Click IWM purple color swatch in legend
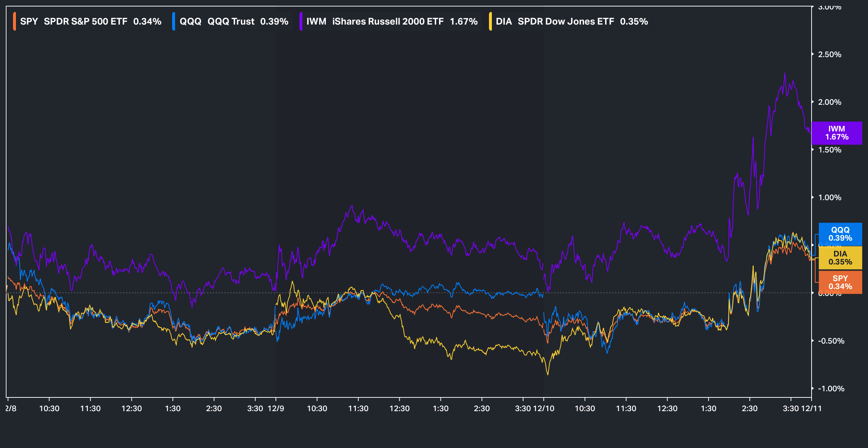Viewport: 868px width, 448px height. [x=301, y=22]
